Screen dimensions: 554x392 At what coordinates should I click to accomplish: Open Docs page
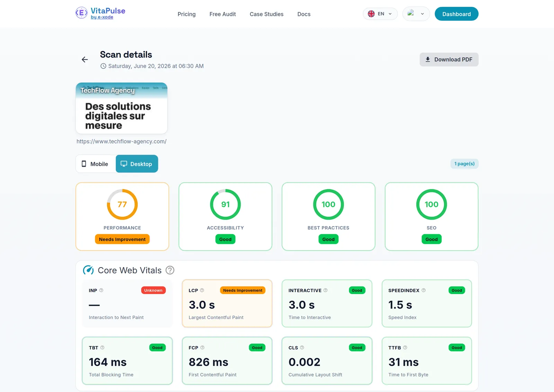click(x=304, y=14)
